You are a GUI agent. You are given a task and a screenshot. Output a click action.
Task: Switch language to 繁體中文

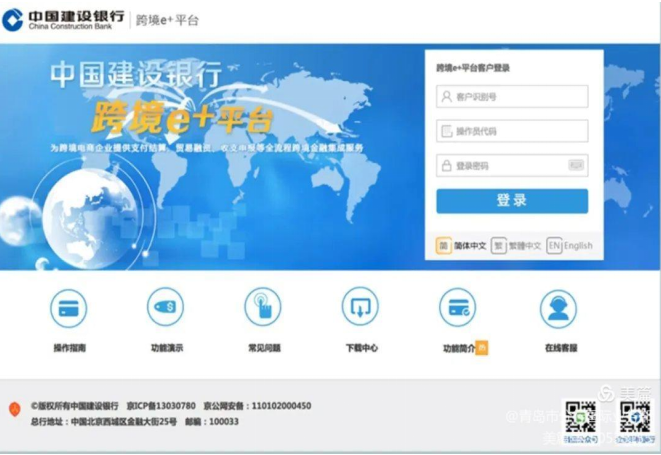[x=525, y=245]
